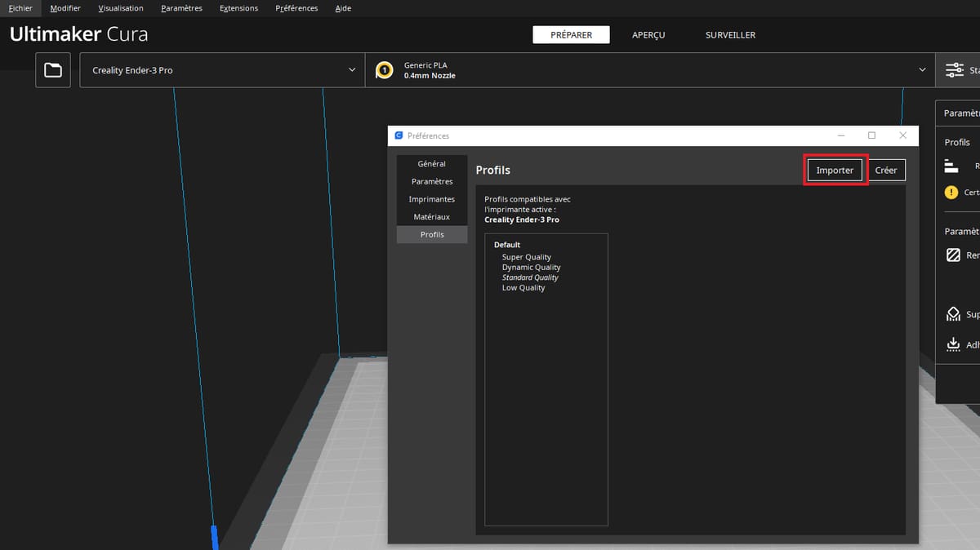Screen dimensions: 980x550
Task: Open the Modifier menu
Action: point(65,8)
